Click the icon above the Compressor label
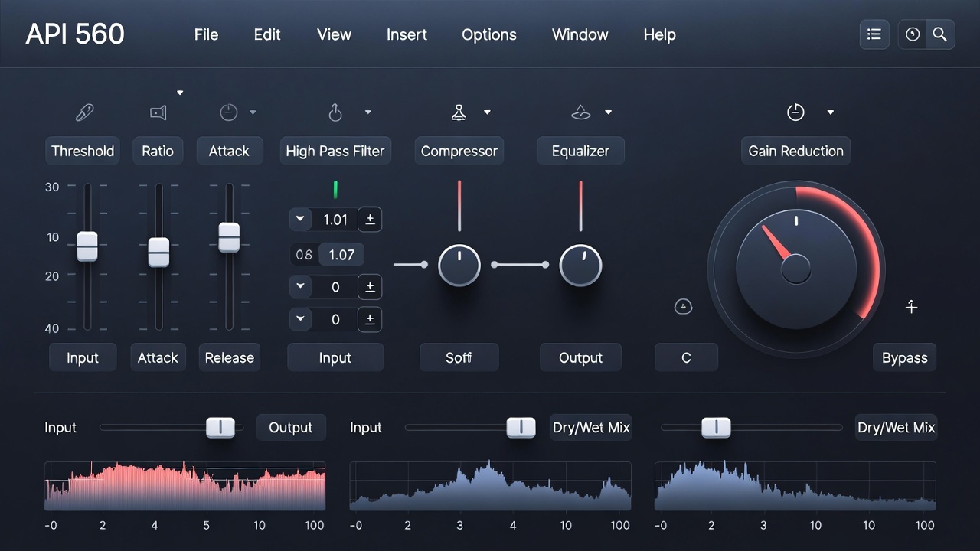980x551 pixels. (x=459, y=112)
